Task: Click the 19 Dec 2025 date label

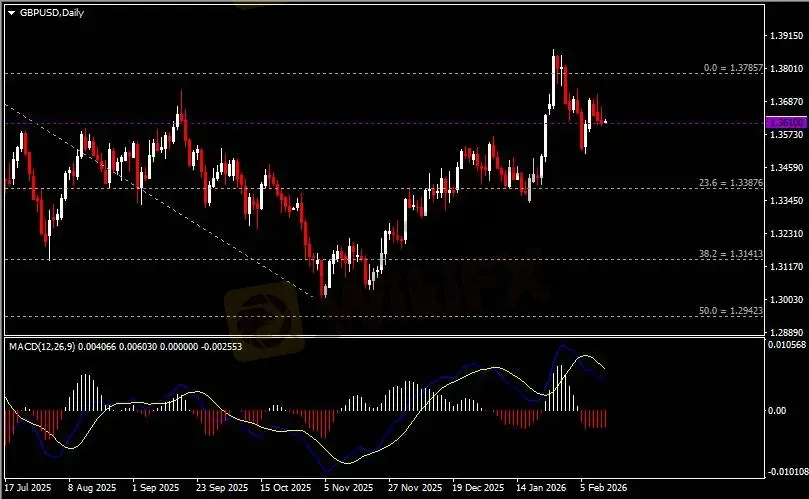Action: click(478, 488)
